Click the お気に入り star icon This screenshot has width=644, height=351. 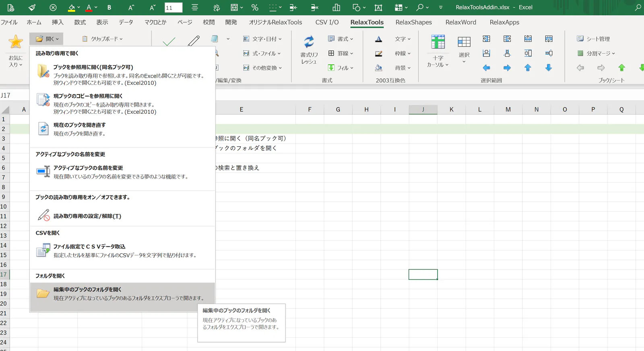click(x=16, y=41)
